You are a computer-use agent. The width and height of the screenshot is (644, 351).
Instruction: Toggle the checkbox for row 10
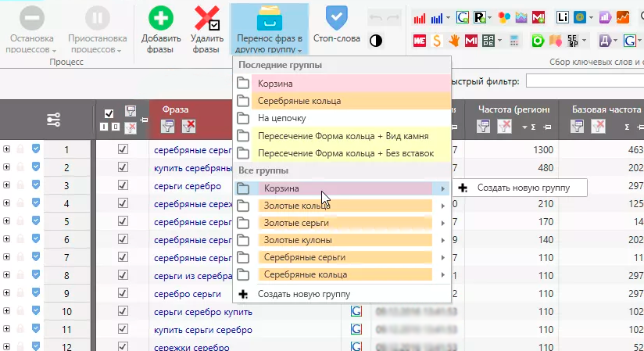click(x=122, y=312)
